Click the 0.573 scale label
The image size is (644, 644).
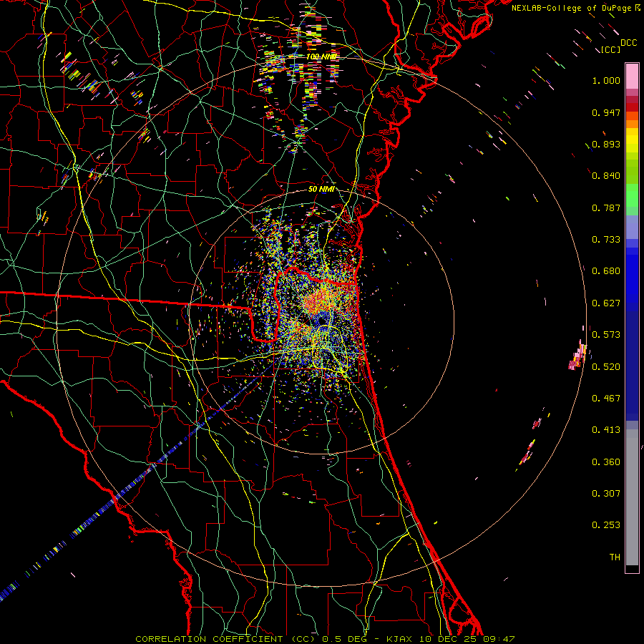[x=606, y=335]
